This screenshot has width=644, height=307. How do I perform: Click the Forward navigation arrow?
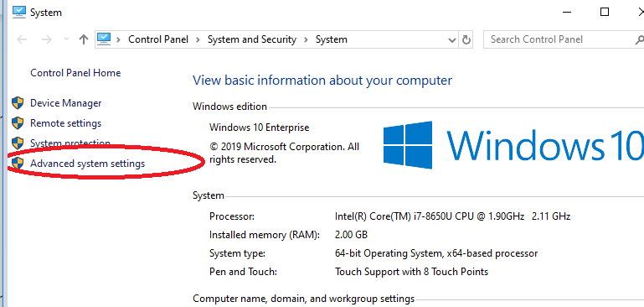click(x=47, y=39)
